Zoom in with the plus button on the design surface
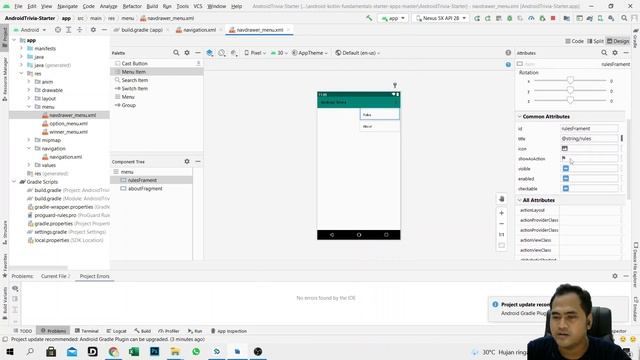 coord(502,213)
